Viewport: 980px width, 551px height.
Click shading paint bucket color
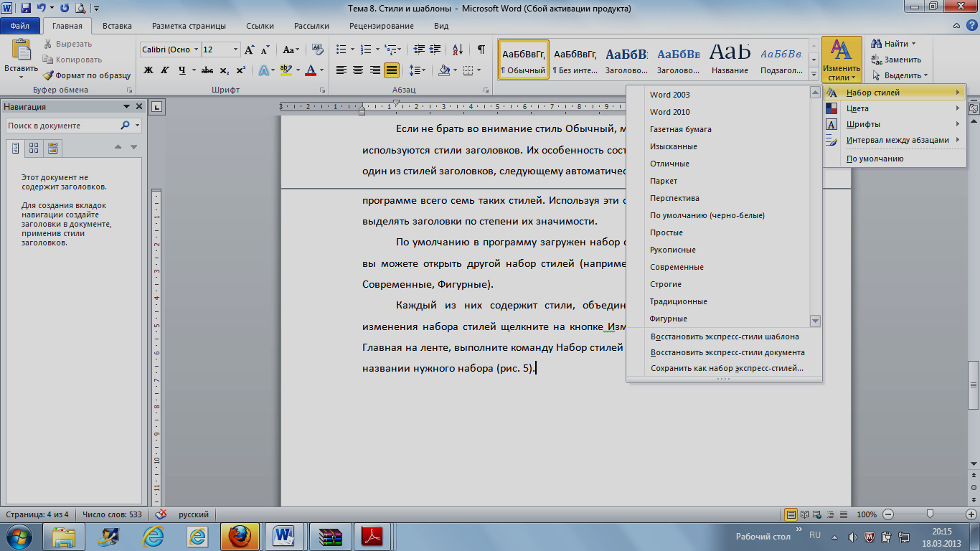tap(444, 70)
